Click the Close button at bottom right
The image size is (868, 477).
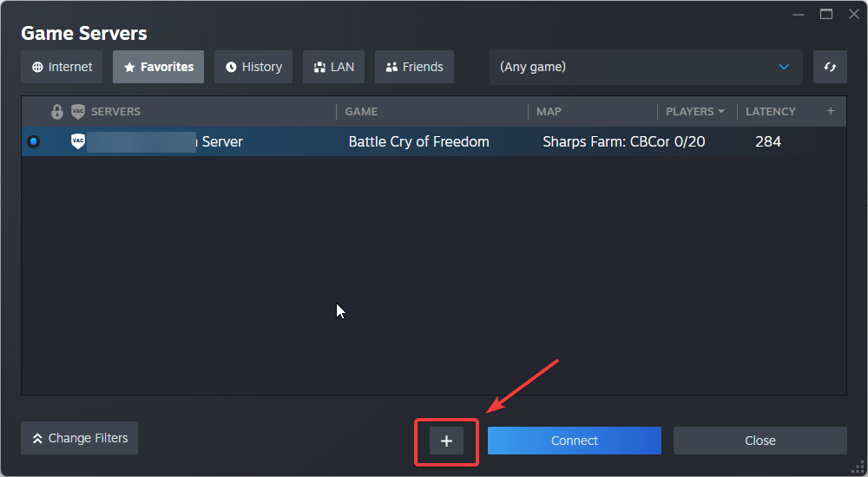click(x=759, y=441)
